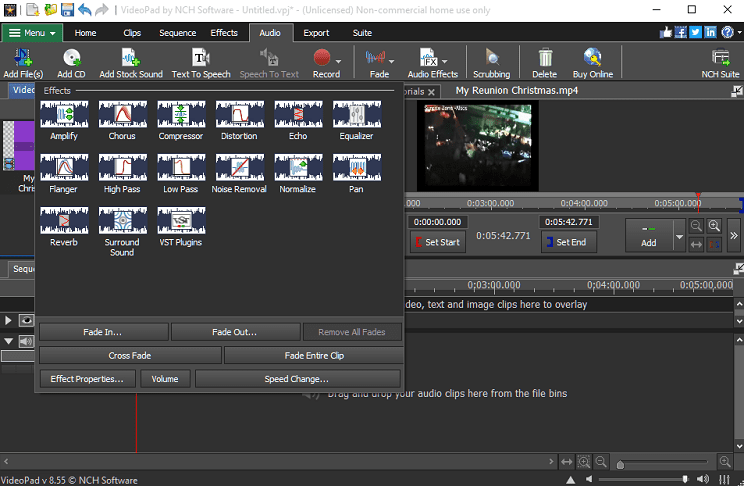744x486 pixels.
Task: Click Set End button
Action: pyautogui.click(x=568, y=242)
